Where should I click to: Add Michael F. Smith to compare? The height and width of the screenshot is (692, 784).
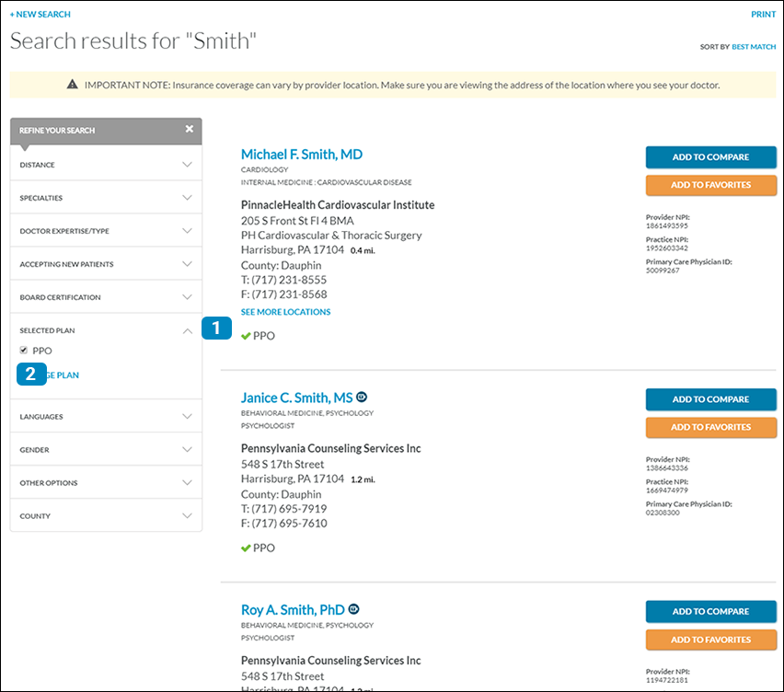click(710, 157)
